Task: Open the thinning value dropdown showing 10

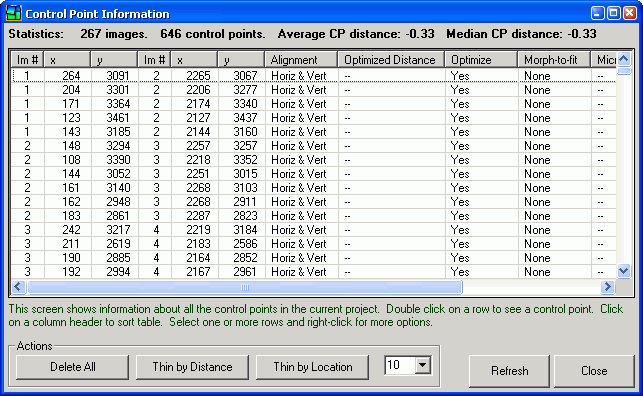Action: pyautogui.click(x=422, y=365)
